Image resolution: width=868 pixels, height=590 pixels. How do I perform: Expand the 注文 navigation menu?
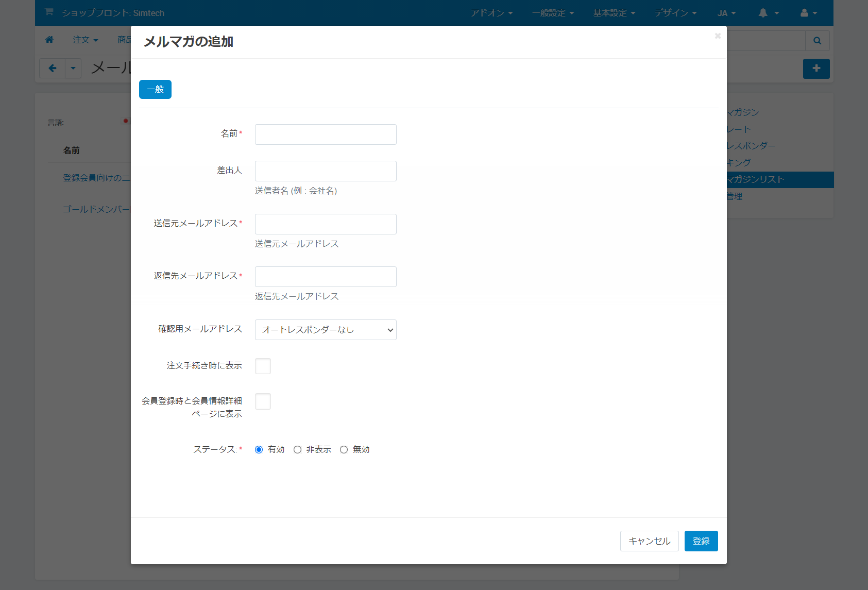point(86,40)
